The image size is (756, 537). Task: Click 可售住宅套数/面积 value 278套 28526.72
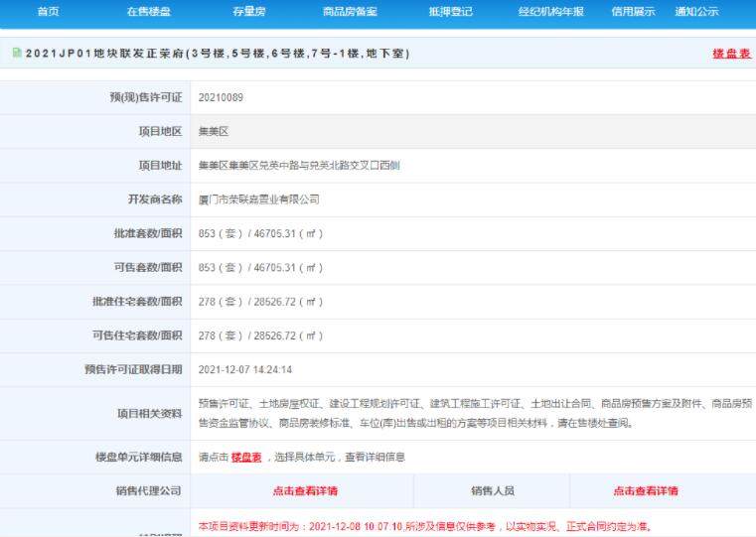[260, 336]
